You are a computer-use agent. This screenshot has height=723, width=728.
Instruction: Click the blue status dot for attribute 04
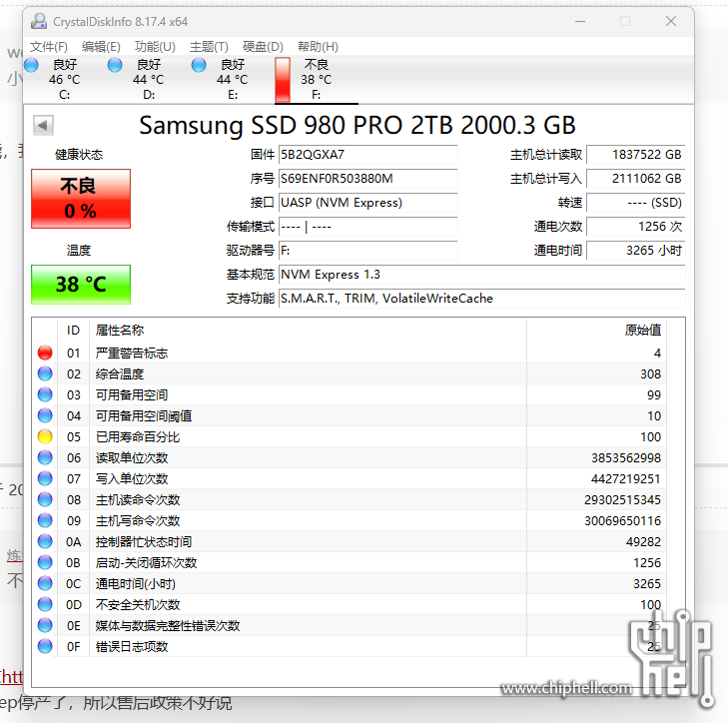45,415
